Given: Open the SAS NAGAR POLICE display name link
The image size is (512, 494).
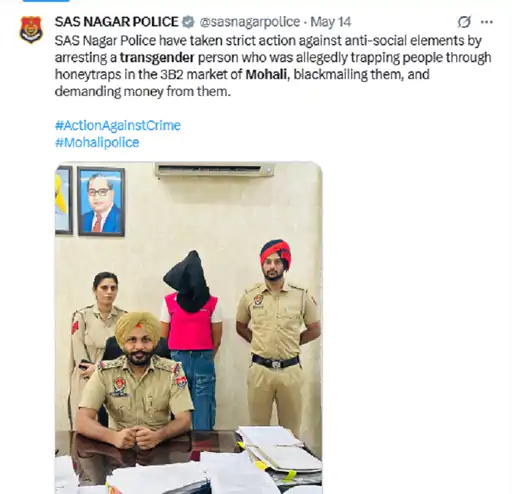Looking at the screenshot, I should pos(117,22).
